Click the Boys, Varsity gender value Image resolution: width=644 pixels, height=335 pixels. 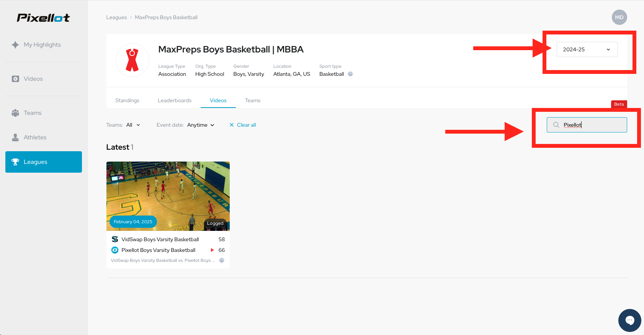coord(249,74)
